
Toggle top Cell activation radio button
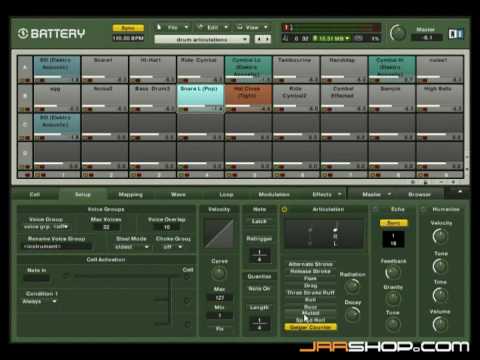tap(188, 277)
